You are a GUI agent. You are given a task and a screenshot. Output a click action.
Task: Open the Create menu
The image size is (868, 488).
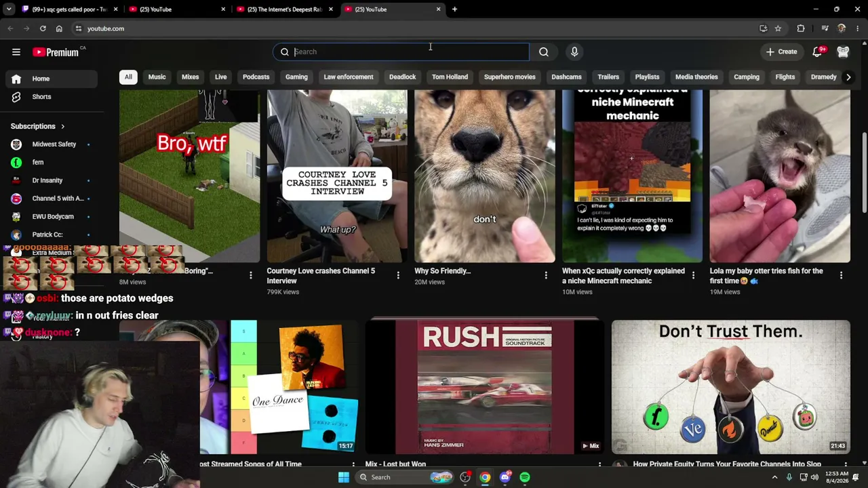(781, 52)
